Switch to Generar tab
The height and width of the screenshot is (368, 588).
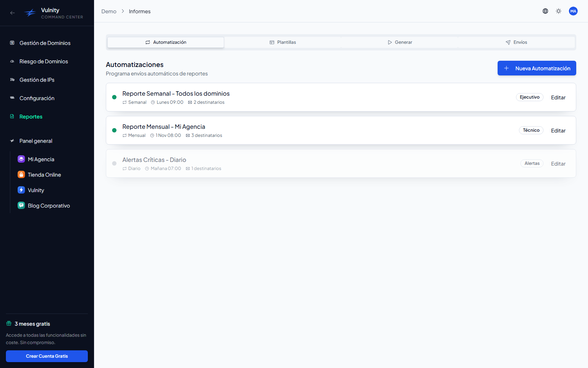(399, 42)
